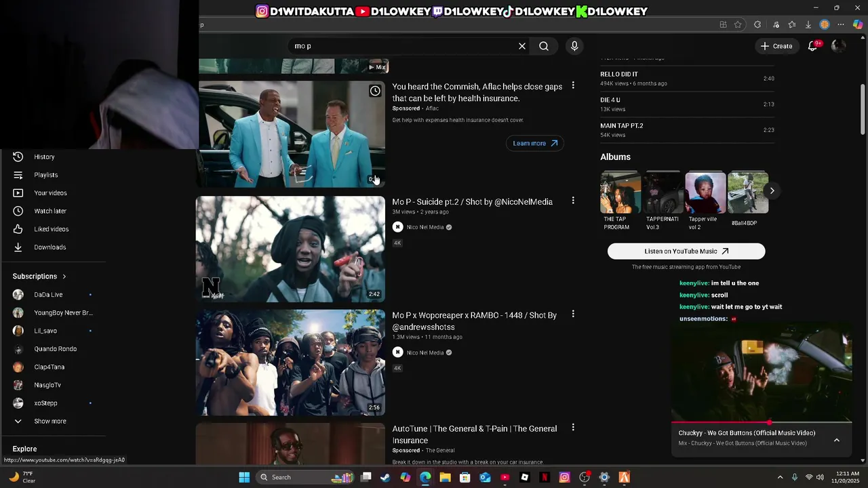868x488 pixels.
Task: Open options for Mo P x Woporeaper 1448
Action: coord(573,314)
